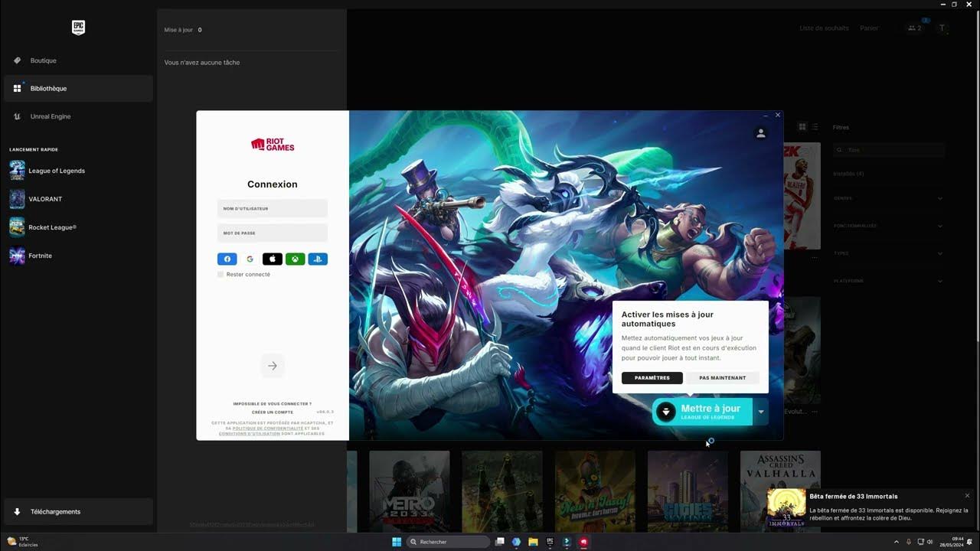Expand the Genres filter
Screen dimensions: 980x551
(x=888, y=198)
